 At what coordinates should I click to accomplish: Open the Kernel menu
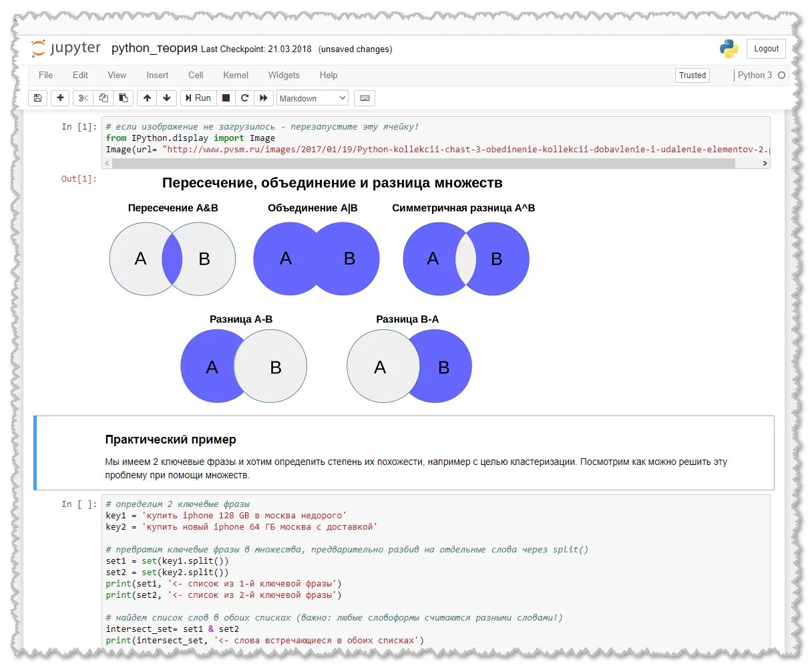click(236, 75)
